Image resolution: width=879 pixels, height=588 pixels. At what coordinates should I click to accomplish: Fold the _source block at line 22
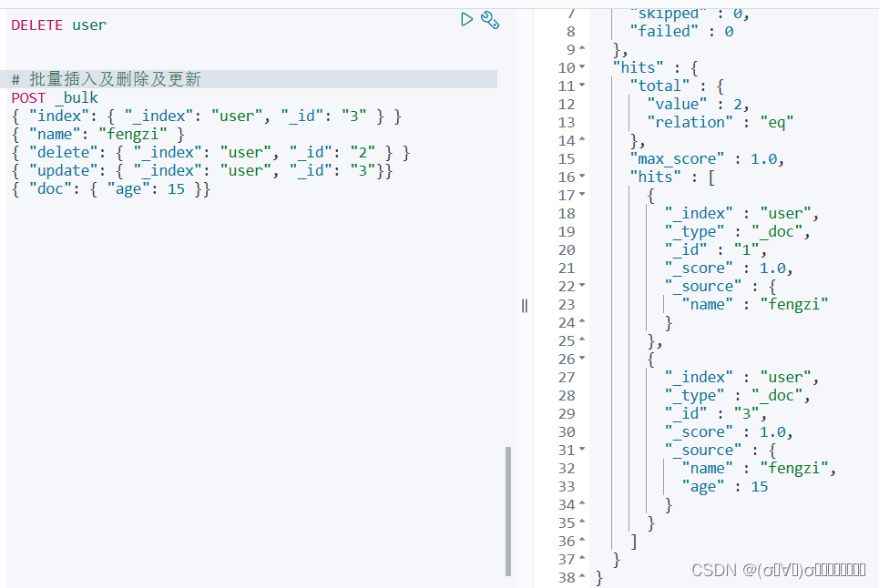tap(582, 286)
